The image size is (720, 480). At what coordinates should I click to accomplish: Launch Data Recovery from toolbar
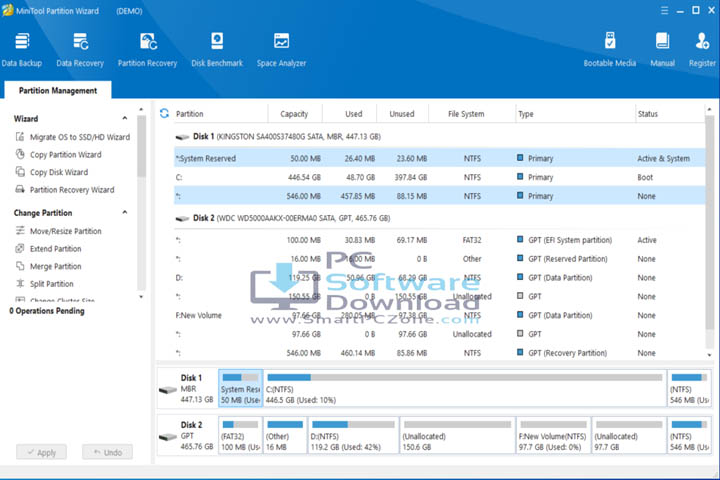coord(80,50)
